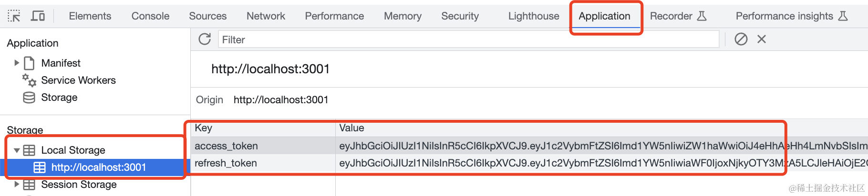
Task: Select the Recorder tab
Action: point(671,16)
